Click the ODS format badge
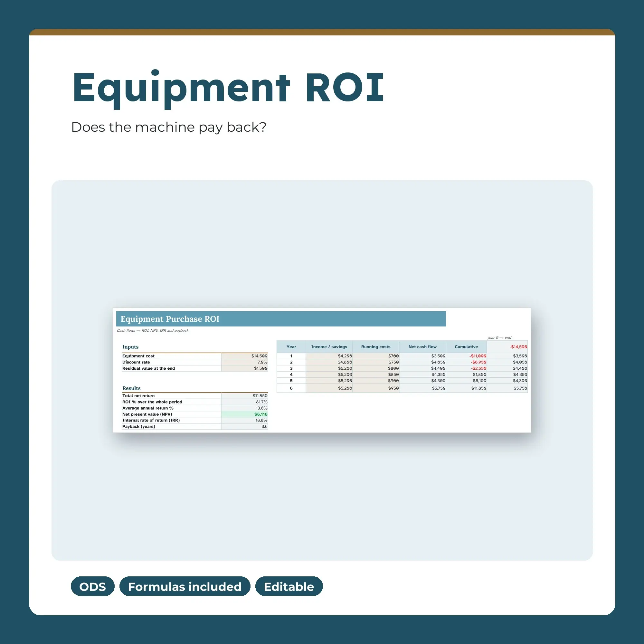This screenshot has width=644, height=644. 92,586
